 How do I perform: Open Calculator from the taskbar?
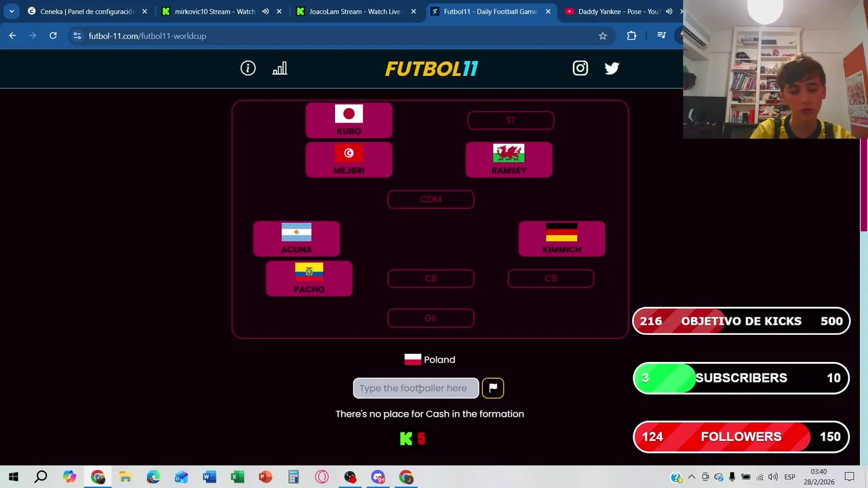(293, 477)
